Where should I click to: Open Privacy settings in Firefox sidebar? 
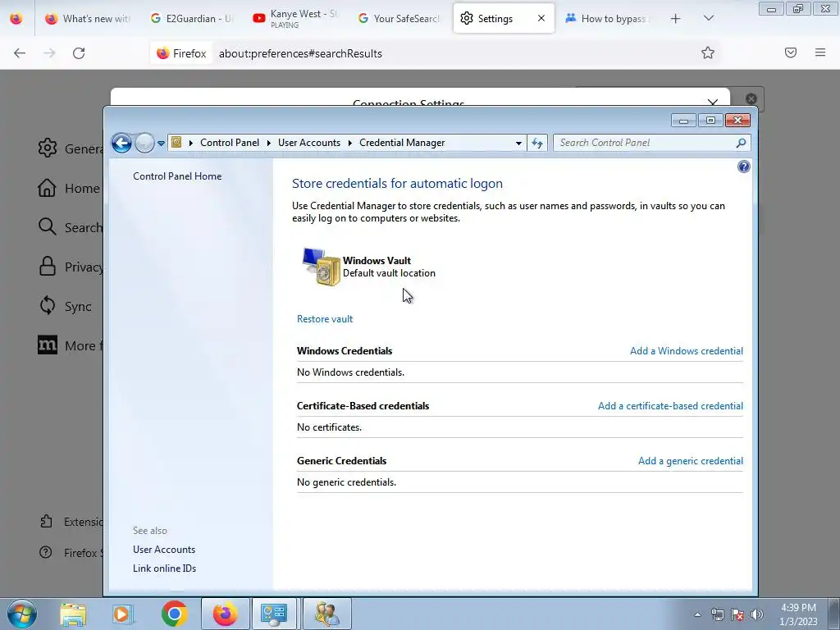click(x=70, y=267)
